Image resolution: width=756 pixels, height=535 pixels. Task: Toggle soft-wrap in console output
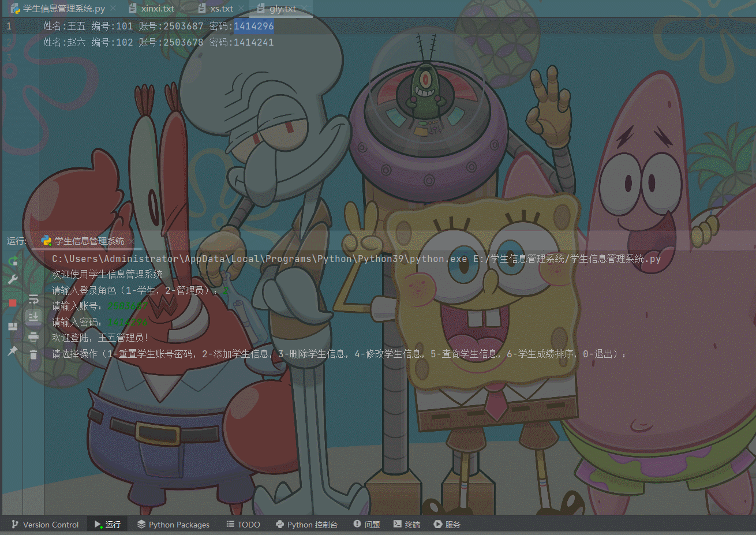pos(33,300)
